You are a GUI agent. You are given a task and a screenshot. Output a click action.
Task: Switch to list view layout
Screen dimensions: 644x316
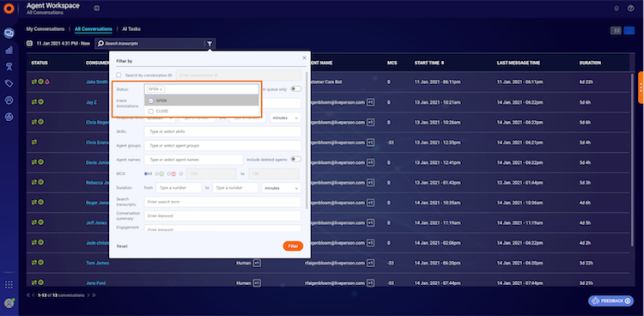[x=629, y=30]
